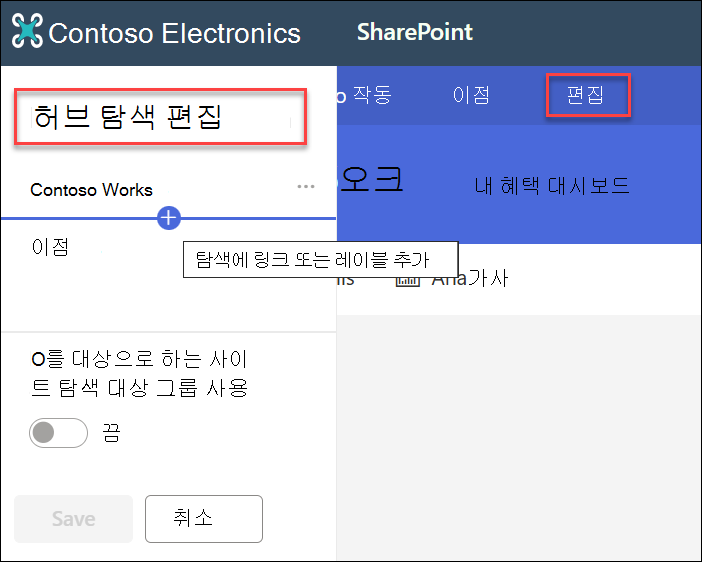Click the greyed-out Save button

click(x=73, y=519)
